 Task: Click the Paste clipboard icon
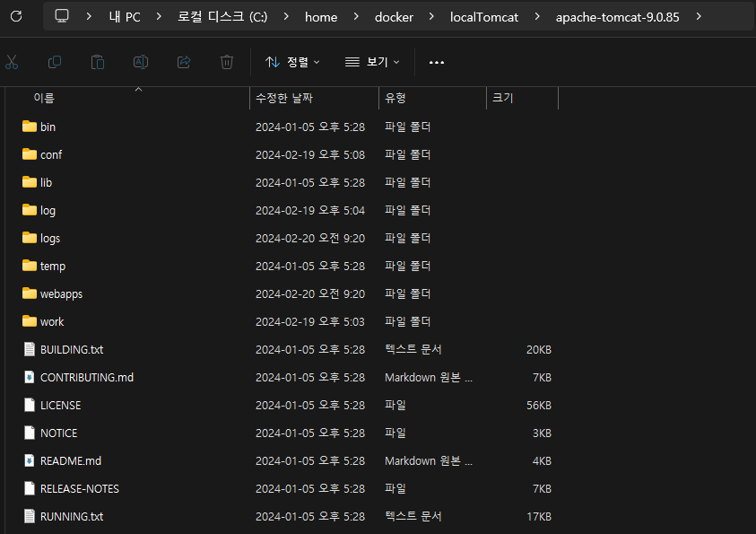(x=98, y=62)
